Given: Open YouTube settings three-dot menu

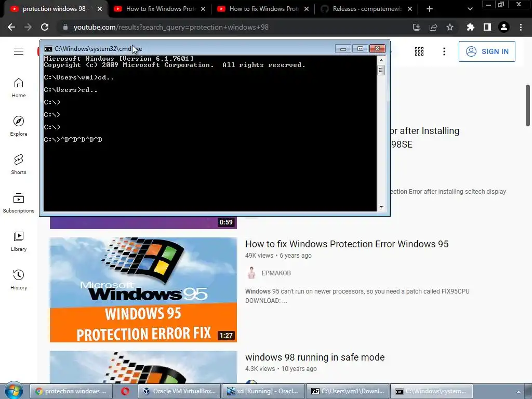Looking at the screenshot, I should [444, 51].
